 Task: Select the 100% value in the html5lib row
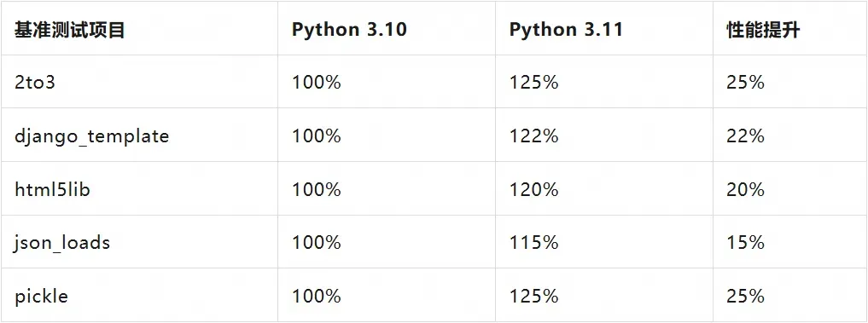(x=316, y=190)
